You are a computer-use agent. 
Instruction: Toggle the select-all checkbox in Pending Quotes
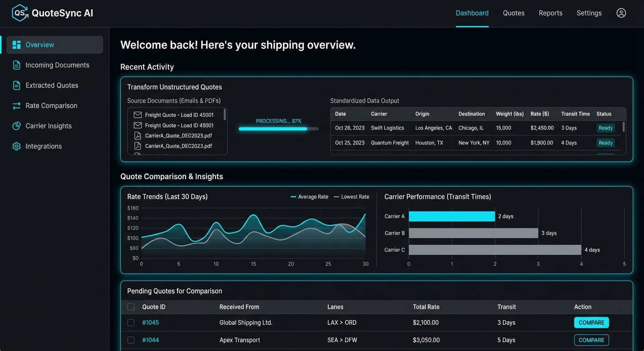[131, 307]
